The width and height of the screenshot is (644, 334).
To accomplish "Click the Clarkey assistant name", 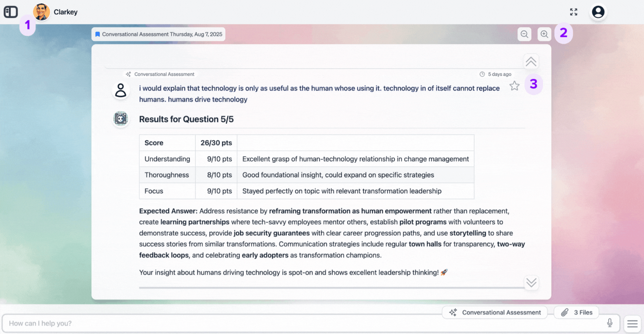I will click(66, 12).
